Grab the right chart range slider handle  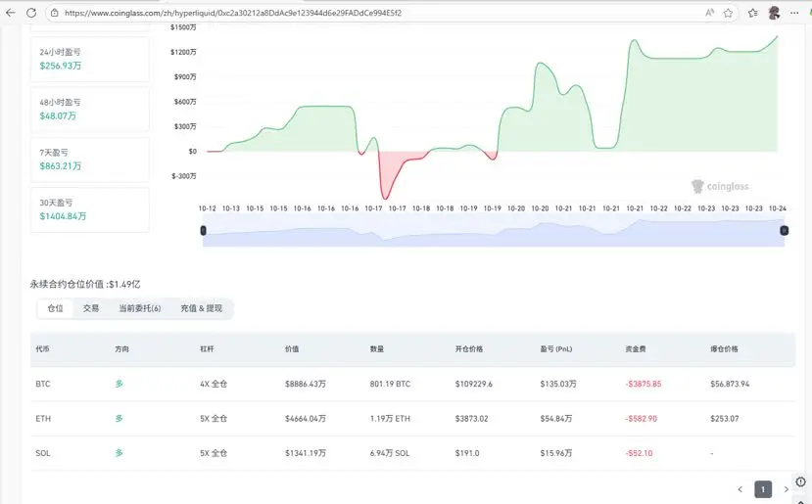click(x=784, y=230)
